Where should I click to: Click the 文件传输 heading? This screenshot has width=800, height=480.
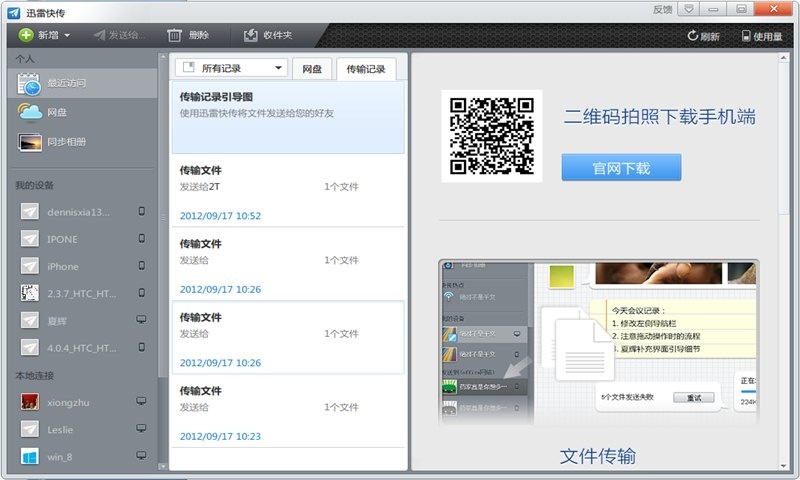point(598,456)
